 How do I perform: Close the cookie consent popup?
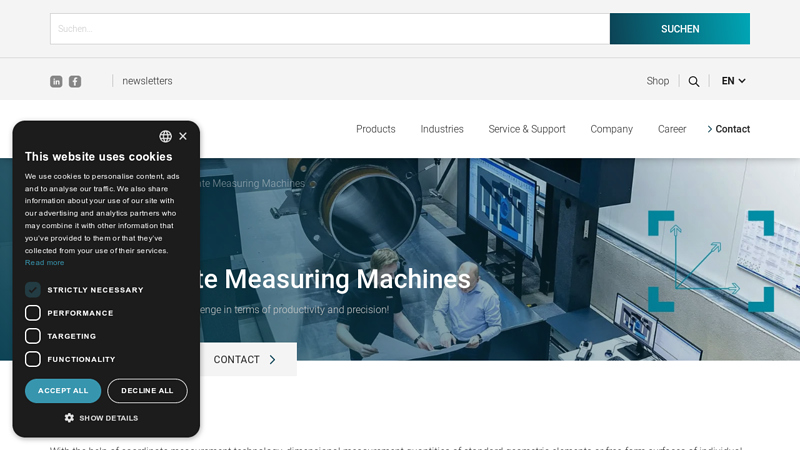coord(183,136)
